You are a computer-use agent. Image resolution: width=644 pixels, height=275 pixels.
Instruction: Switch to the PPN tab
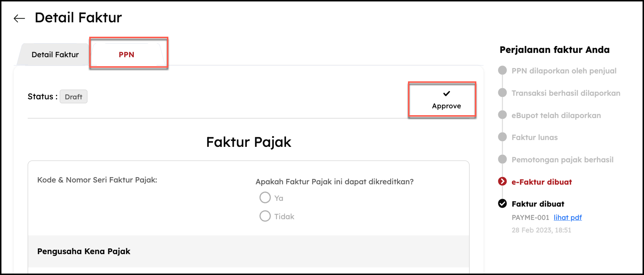point(126,54)
